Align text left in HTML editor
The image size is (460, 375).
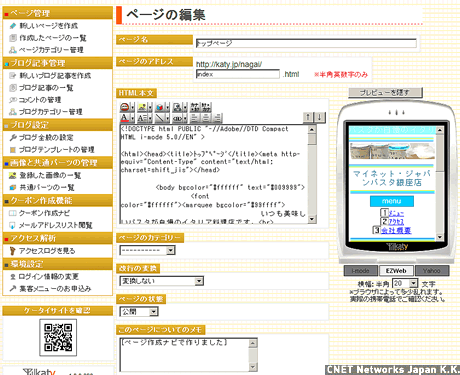[195, 118]
